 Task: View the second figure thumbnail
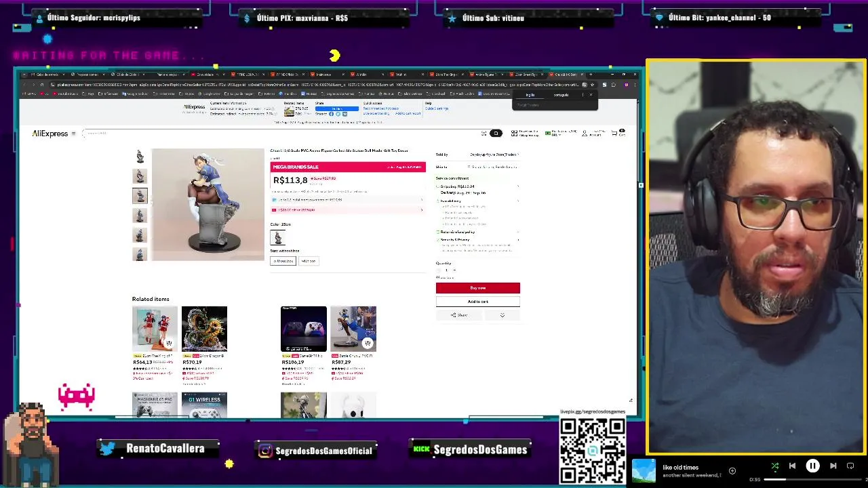tap(140, 176)
